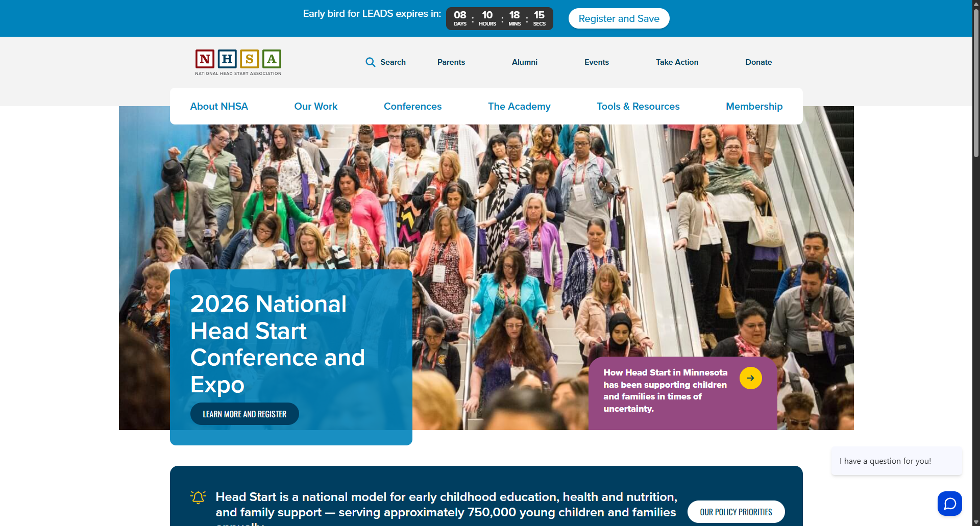The image size is (980, 526).
Task: Open Our Policy Priorities button
Action: [x=736, y=512]
